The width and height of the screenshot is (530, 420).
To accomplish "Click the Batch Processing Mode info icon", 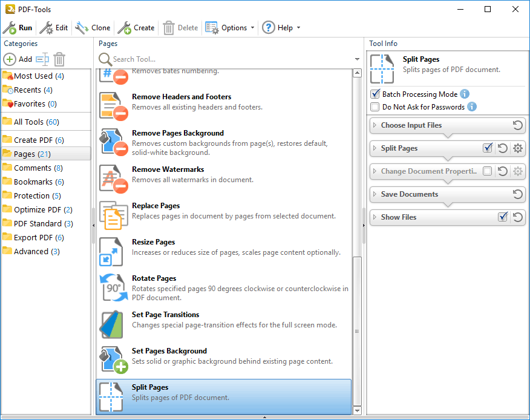I will pos(465,94).
